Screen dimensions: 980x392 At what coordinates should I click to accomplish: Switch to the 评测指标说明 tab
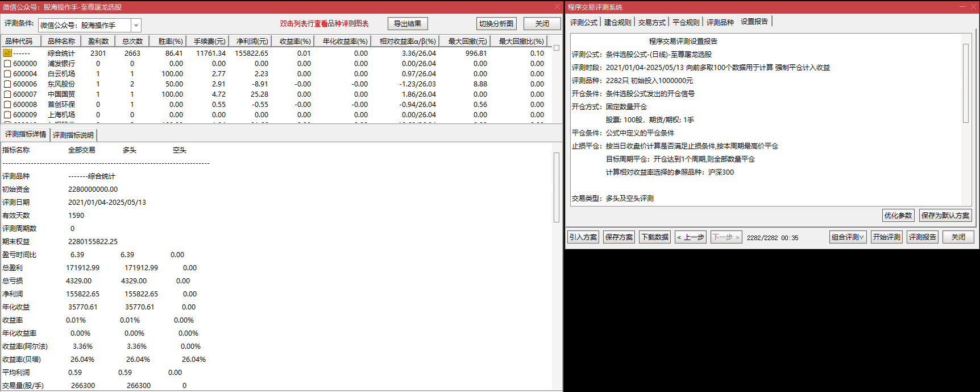73,135
